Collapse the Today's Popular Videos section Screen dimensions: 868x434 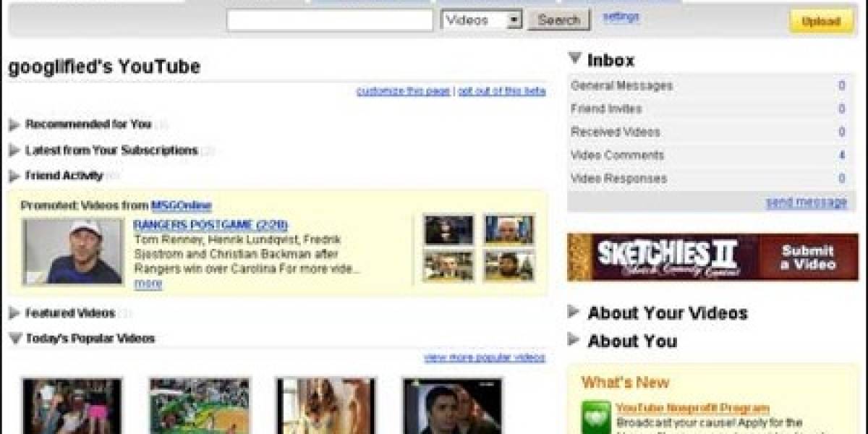coord(14,338)
